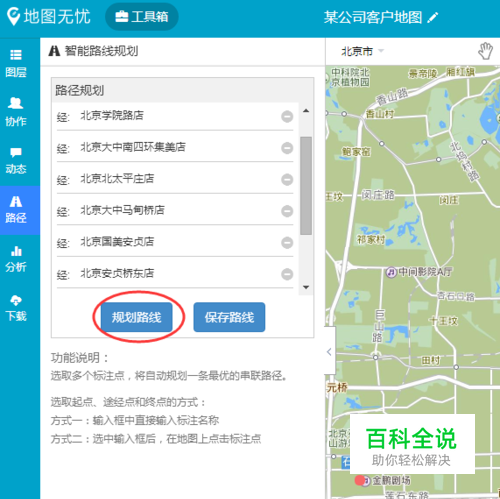The width and height of the screenshot is (500, 499).
Task: Open the 图层 layers sidebar tab
Action: 16,63
